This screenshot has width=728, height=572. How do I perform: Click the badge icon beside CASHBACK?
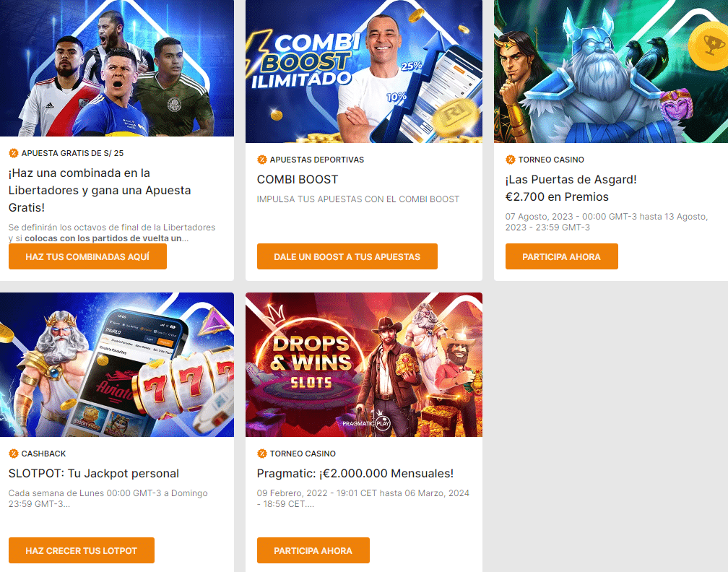[x=14, y=454]
